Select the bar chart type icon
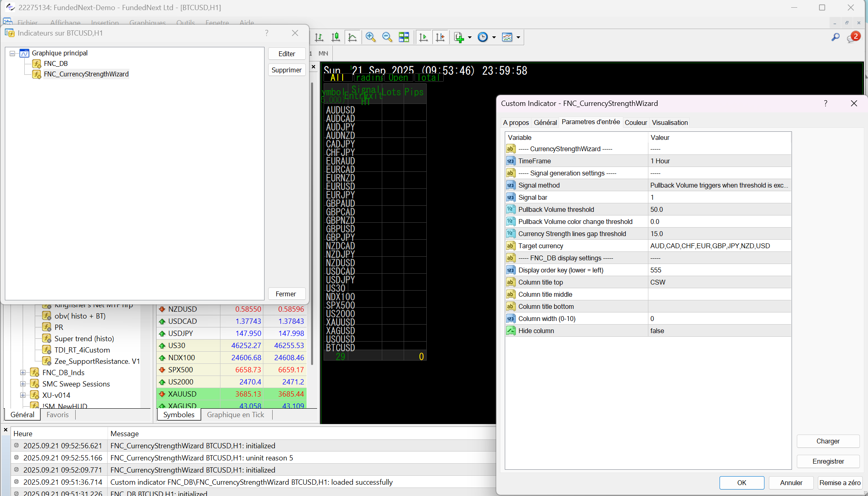This screenshot has width=868, height=496. tap(319, 37)
